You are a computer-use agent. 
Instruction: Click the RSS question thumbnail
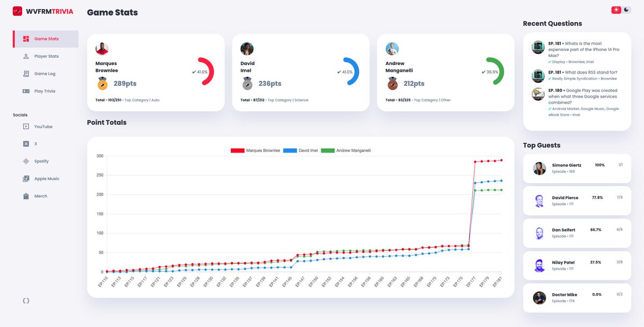(x=538, y=76)
